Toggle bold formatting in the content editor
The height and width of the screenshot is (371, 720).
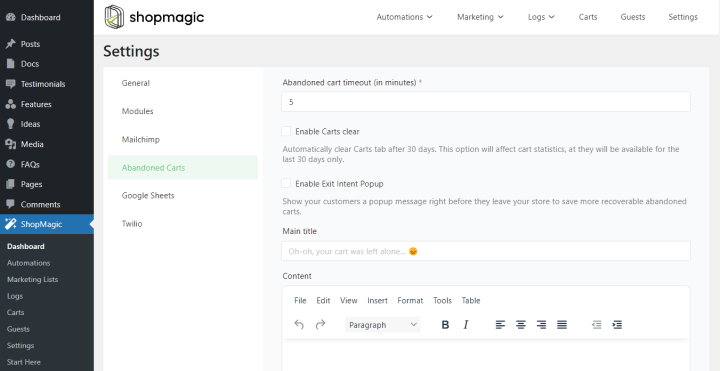tap(445, 325)
